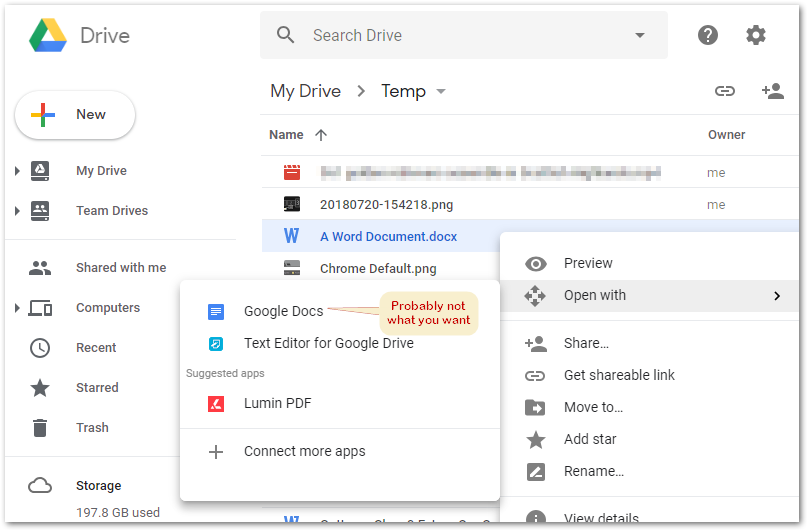
Task: Click the Move to folder icon
Action: point(535,408)
